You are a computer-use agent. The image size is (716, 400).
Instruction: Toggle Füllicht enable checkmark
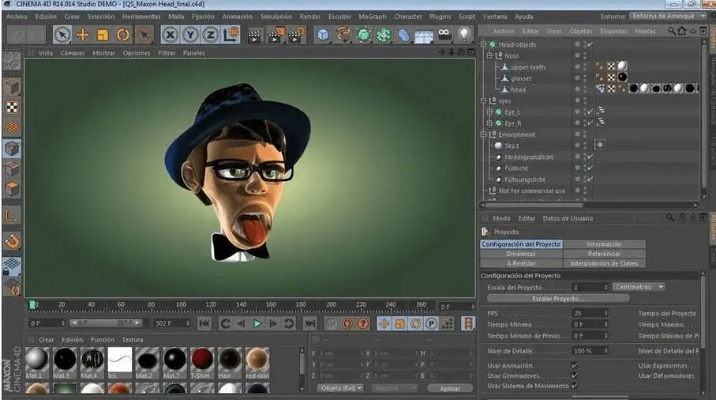[591, 168]
